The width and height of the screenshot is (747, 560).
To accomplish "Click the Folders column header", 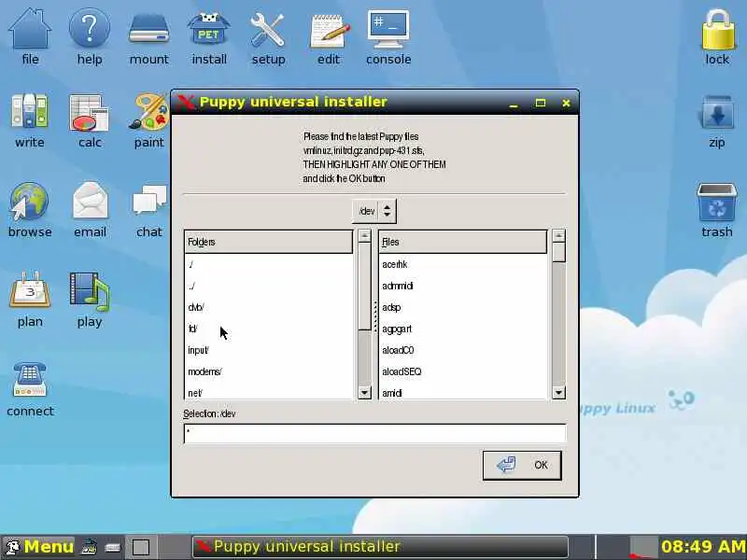I will (x=268, y=242).
